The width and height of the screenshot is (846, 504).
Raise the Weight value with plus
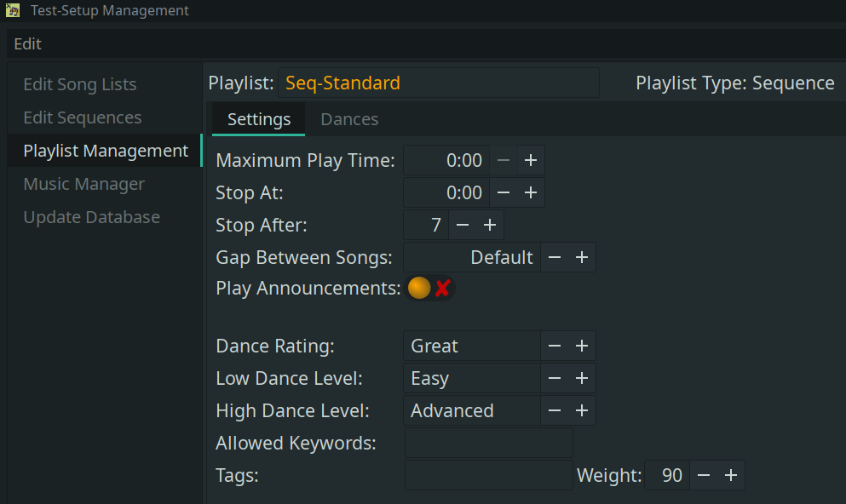tap(730, 475)
